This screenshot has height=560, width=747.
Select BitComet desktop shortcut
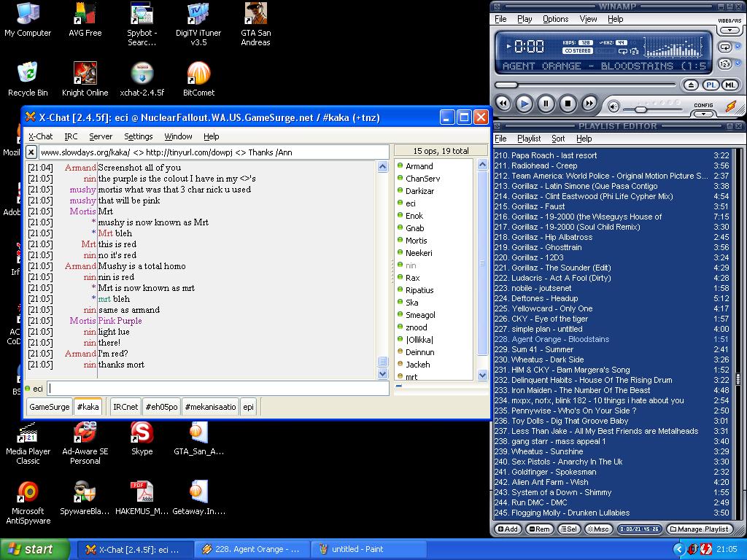click(x=198, y=79)
